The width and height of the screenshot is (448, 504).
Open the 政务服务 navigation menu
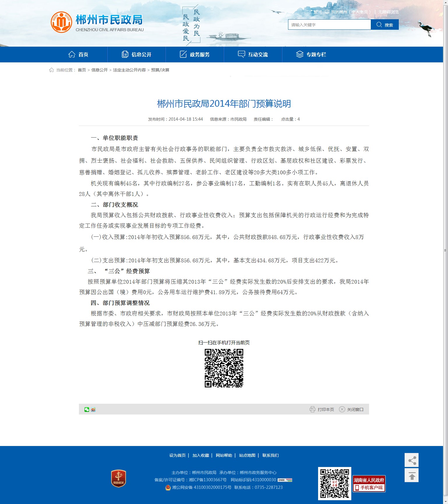click(x=195, y=55)
